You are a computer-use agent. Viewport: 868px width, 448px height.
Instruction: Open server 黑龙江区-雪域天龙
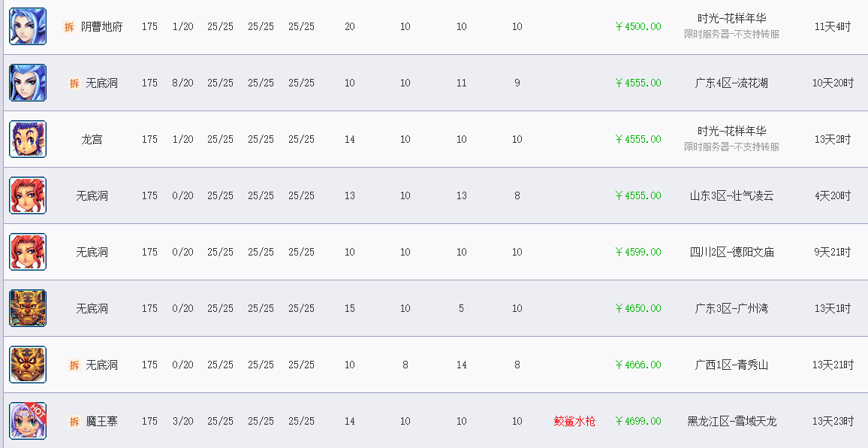[x=731, y=421]
